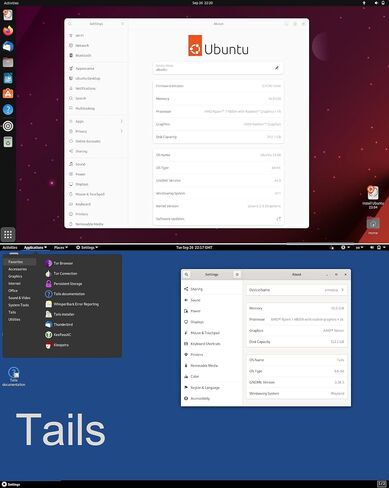Viewport: 389px width, 488px height.
Task: Open WhisperBack Error Reporting
Action: pos(72,304)
